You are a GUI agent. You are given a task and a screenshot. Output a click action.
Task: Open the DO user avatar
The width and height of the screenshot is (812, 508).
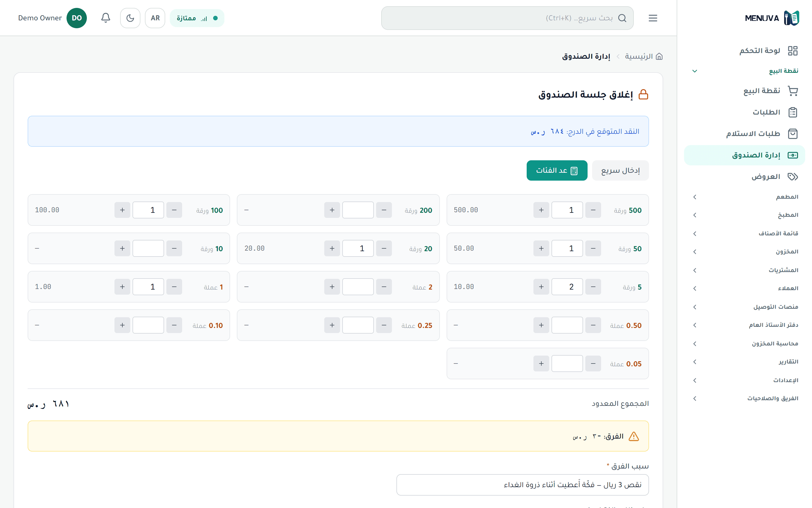click(x=76, y=18)
